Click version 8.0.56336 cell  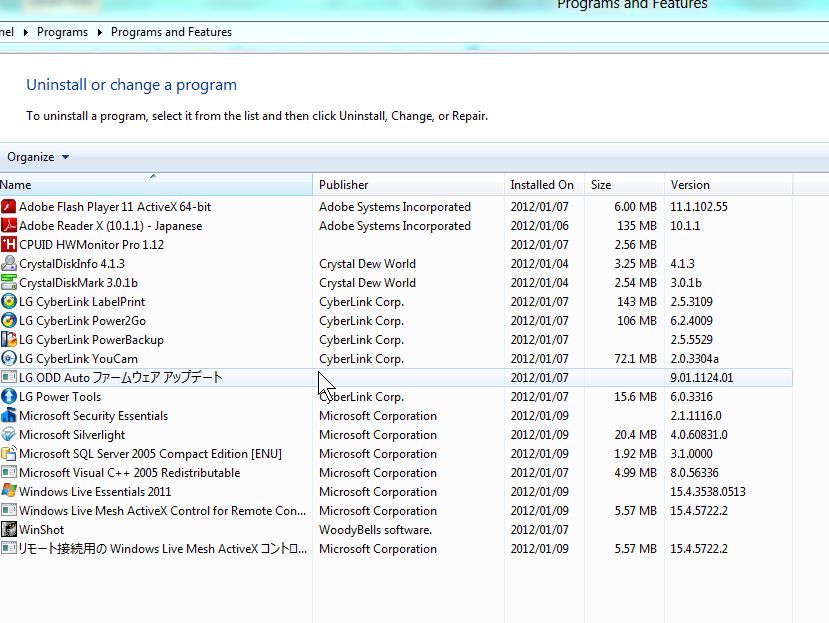pos(695,473)
